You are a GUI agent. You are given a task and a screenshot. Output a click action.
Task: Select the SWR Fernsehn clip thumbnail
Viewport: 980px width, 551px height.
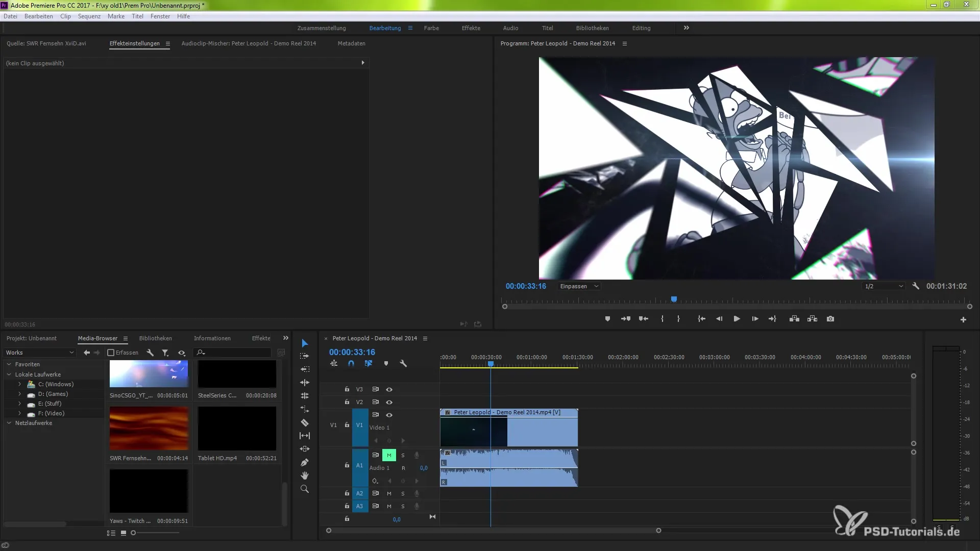tap(149, 428)
